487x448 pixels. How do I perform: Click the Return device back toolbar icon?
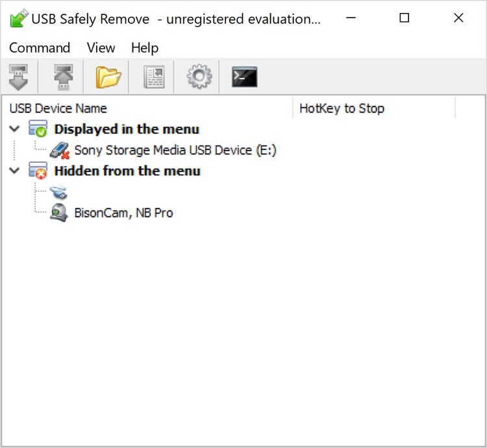pyautogui.click(x=64, y=77)
